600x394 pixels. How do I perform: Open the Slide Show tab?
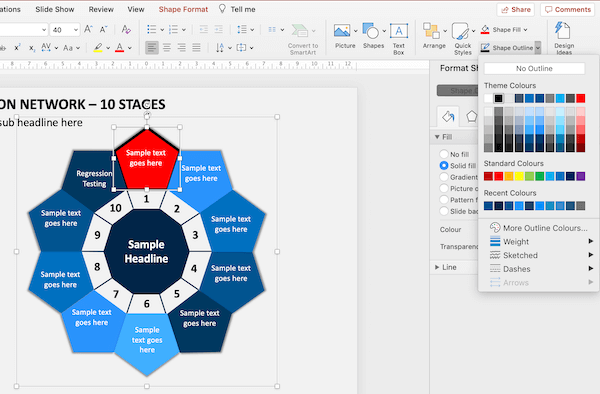tap(55, 9)
